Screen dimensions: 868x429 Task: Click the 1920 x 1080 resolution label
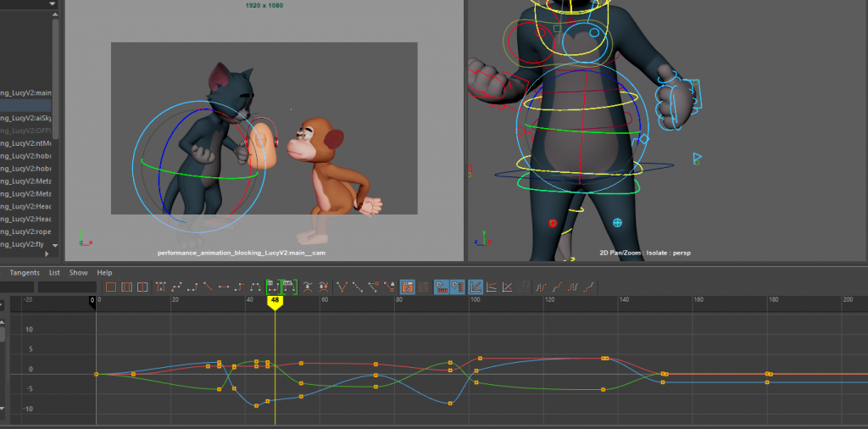tap(264, 5)
